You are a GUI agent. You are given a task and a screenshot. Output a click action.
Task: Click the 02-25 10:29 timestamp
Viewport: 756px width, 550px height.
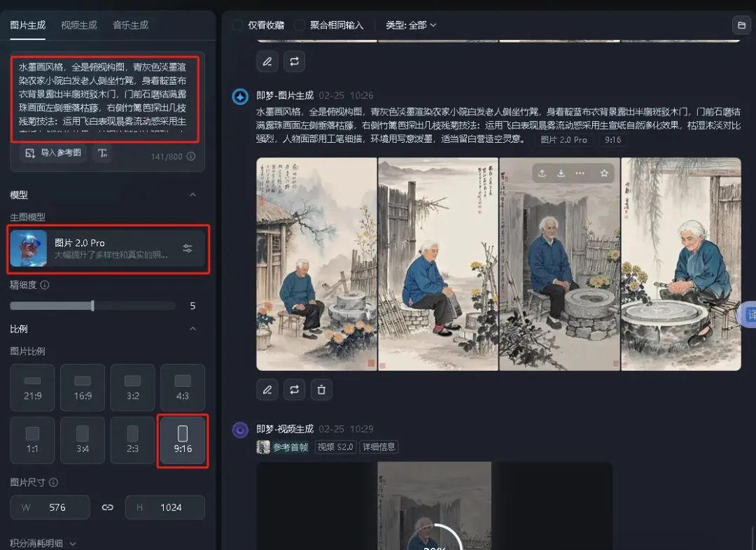pos(346,429)
